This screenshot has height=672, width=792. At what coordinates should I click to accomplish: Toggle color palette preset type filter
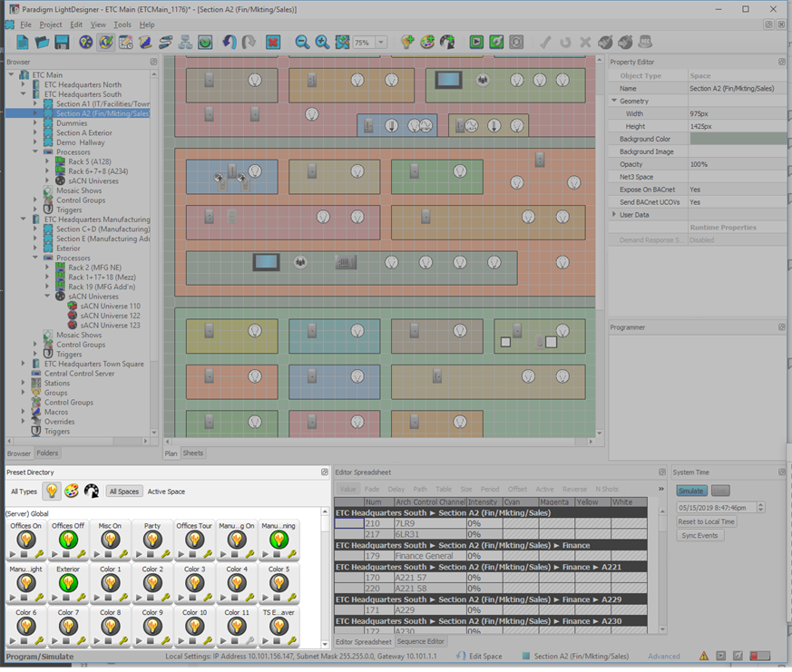click(72, 491)
